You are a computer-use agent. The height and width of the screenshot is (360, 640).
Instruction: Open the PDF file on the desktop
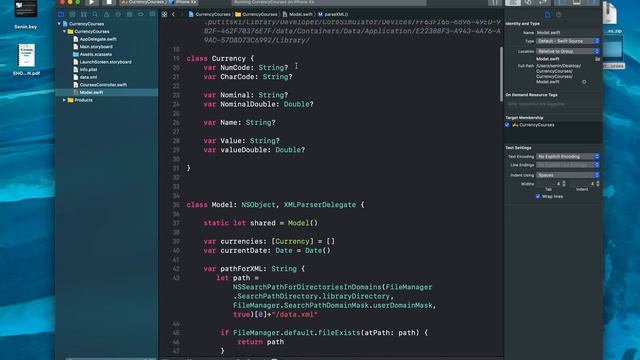tap(26, 60)
